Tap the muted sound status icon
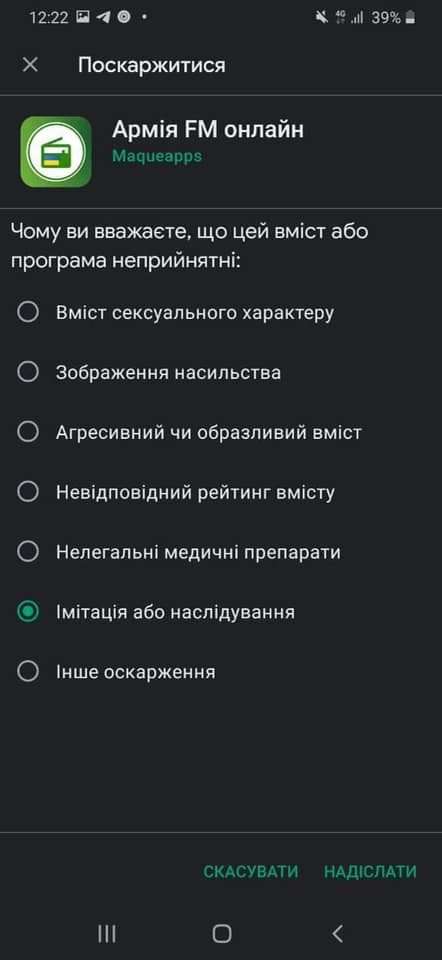 321,17
